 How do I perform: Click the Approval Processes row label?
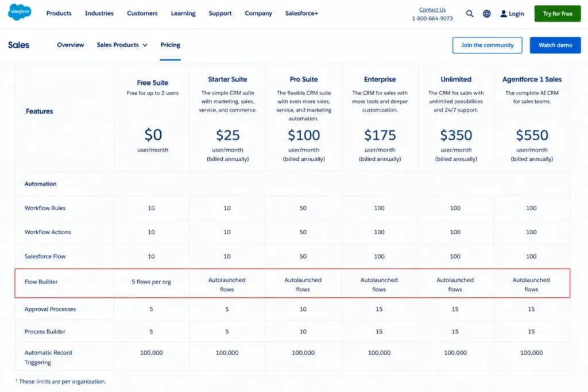click(x=50, y=309)
